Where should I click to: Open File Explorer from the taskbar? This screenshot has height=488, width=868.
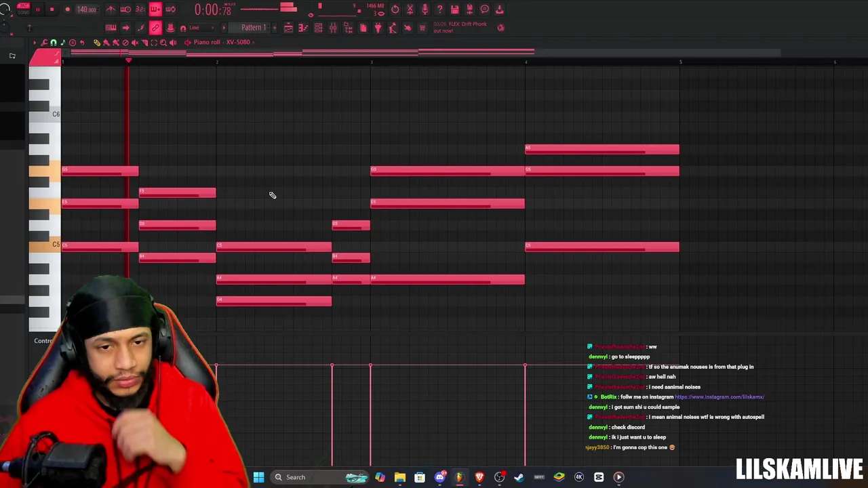(400, 477)
